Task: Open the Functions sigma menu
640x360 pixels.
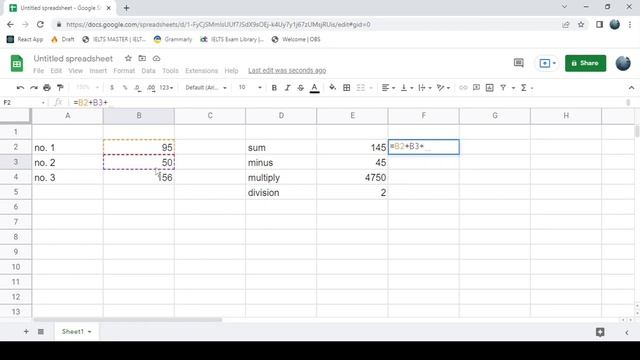Action: pyautogui.click(x=524, y=88)
